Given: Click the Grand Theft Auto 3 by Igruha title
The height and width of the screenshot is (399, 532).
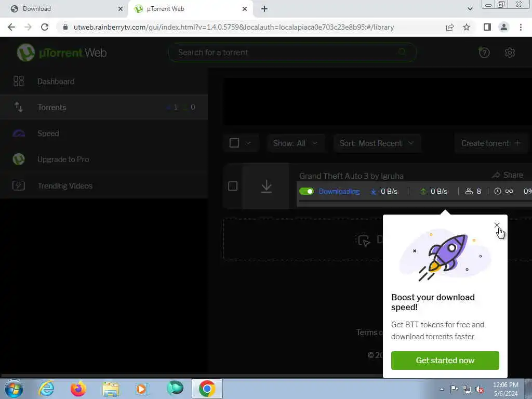Looking at the screenshot, I should coord(351,176).
